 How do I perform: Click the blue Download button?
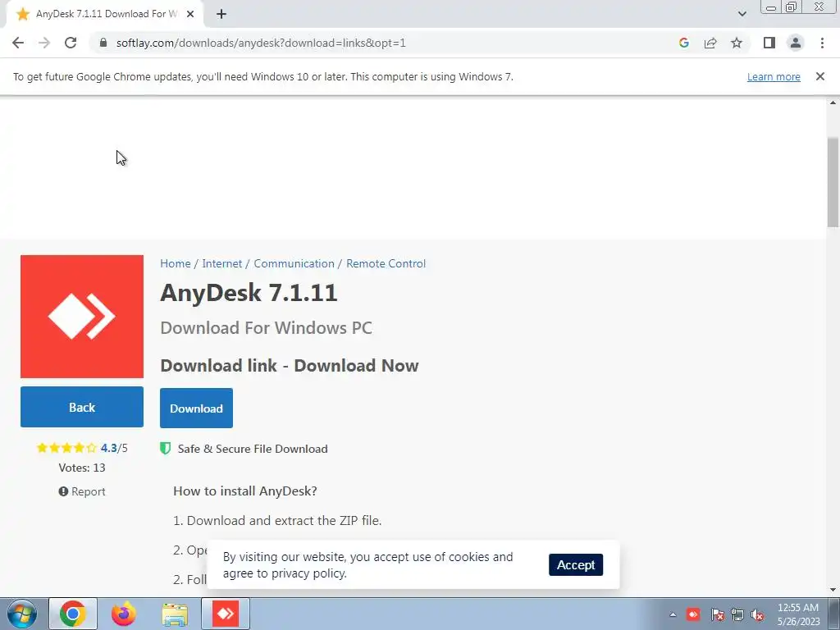point(196,409)
